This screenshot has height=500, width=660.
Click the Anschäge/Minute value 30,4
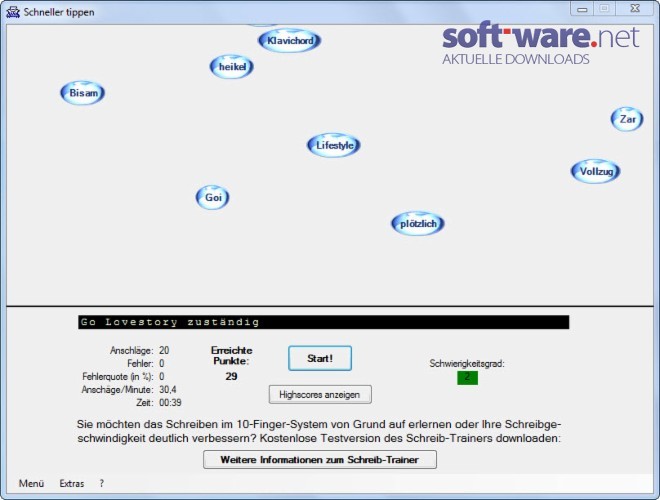coord(168,390)
